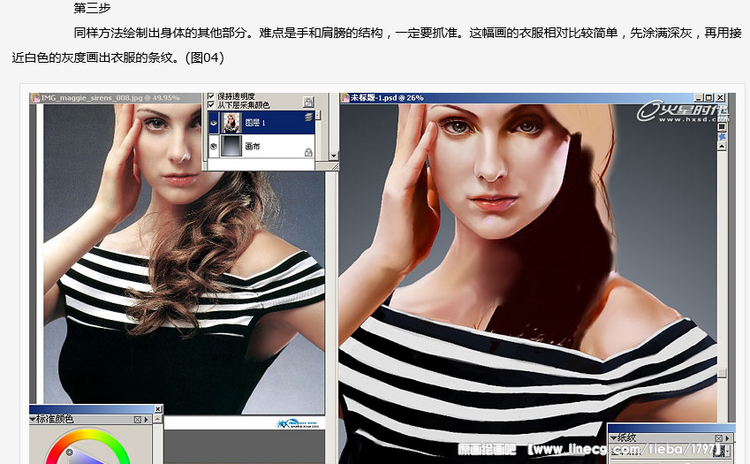Viewport: 750px width, 464px height.
Task: Hide 图层 1 using its eye icon
Action: coord(213,123)
